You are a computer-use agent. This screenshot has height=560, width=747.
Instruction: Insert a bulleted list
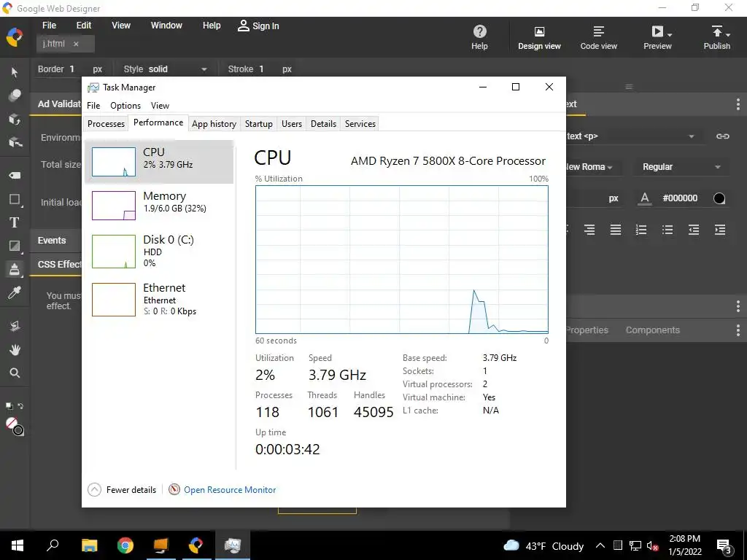pyautogui.click(x=667, y=230)
